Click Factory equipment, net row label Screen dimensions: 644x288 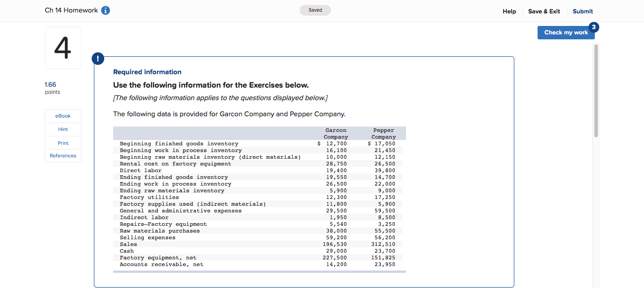click(158, 258)
